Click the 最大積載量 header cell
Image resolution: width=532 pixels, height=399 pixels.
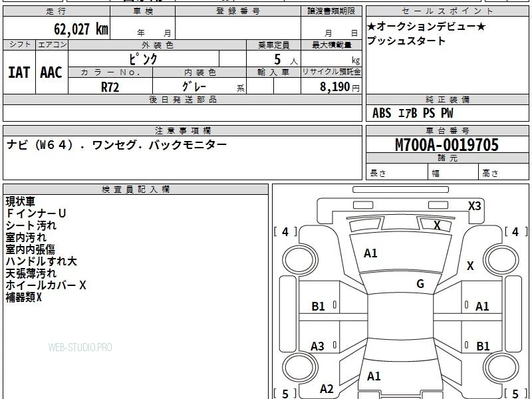[x=331, y=45]
